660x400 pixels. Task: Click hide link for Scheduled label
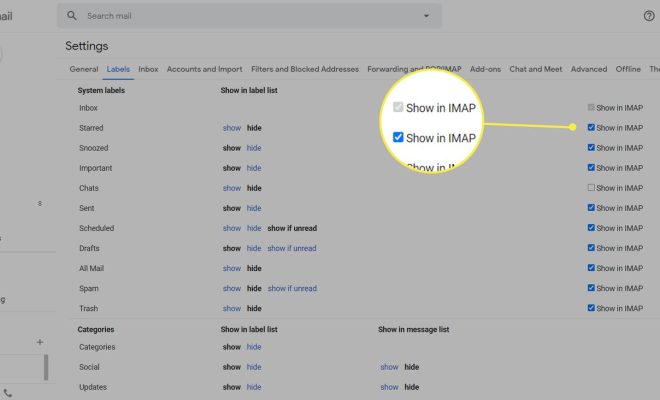(254, 228)
